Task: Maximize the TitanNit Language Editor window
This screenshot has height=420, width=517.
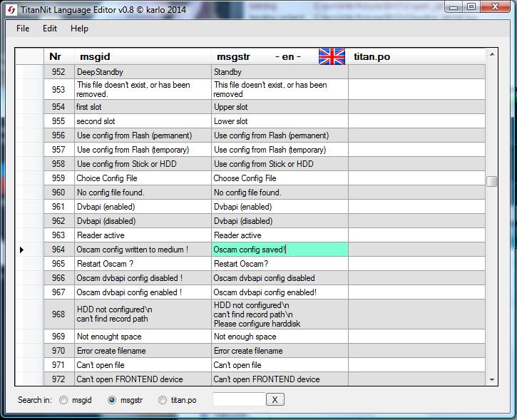Action: (472, 7)
